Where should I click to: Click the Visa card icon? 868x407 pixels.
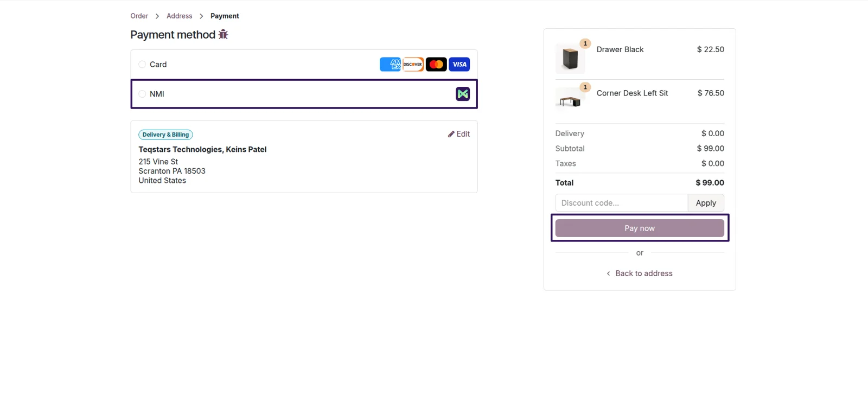pos(459,65)
